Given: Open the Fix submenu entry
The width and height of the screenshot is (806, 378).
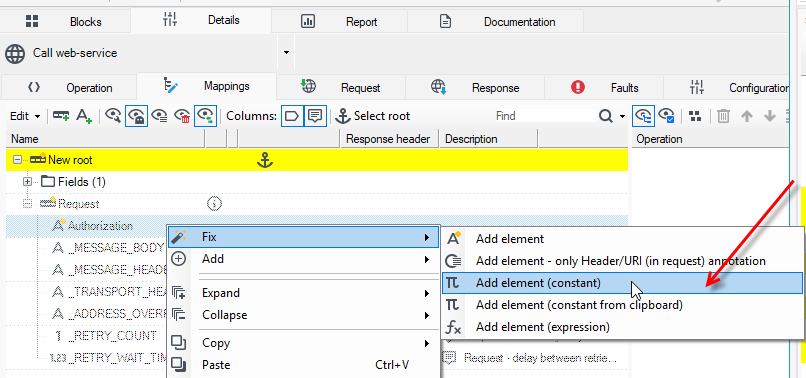Looking at the screenshot, I should [x=304, y=237].
